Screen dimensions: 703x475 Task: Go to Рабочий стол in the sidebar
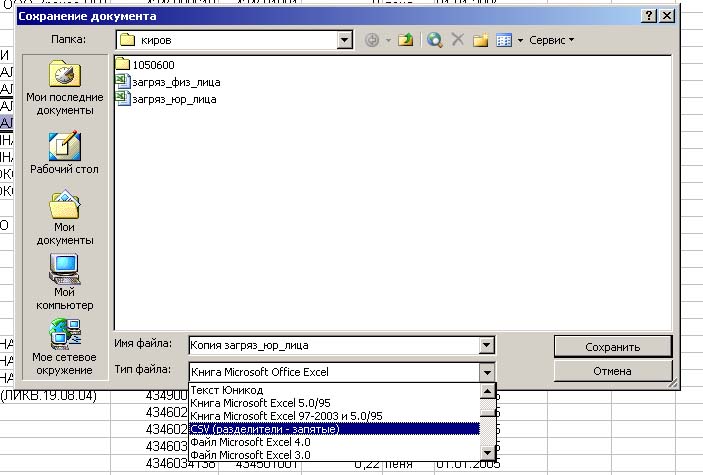tap(65, 154)
